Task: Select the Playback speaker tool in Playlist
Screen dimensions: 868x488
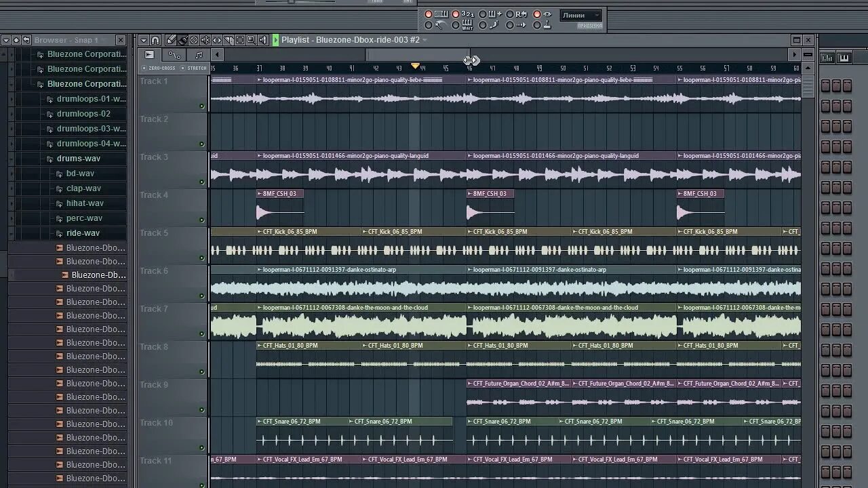Action: coord(263,40)
